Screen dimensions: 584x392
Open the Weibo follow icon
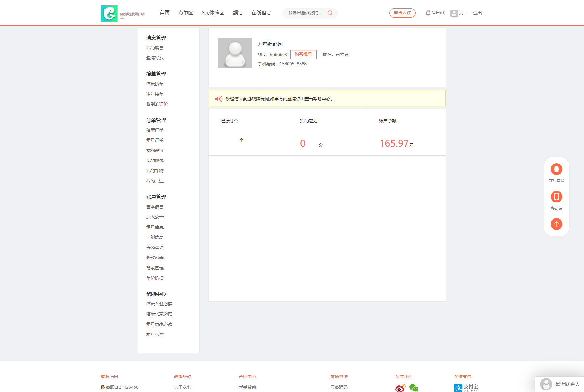point(400,388)
